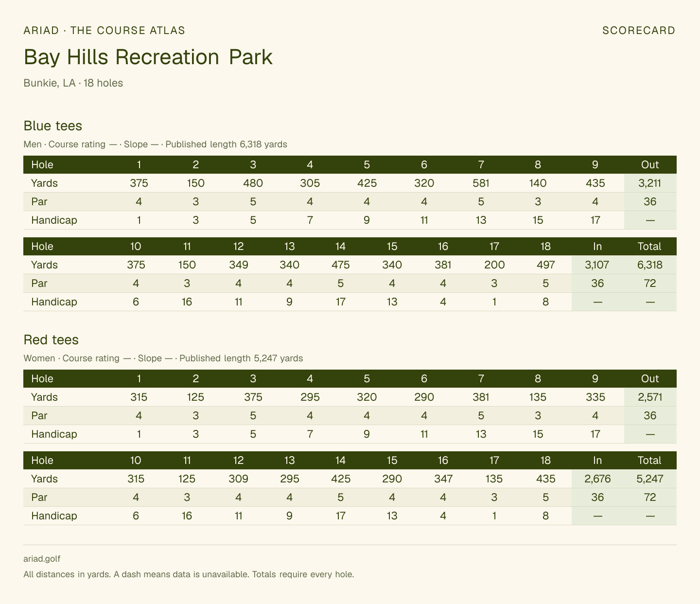Select the footer note about distances in yards

point(189,574)
